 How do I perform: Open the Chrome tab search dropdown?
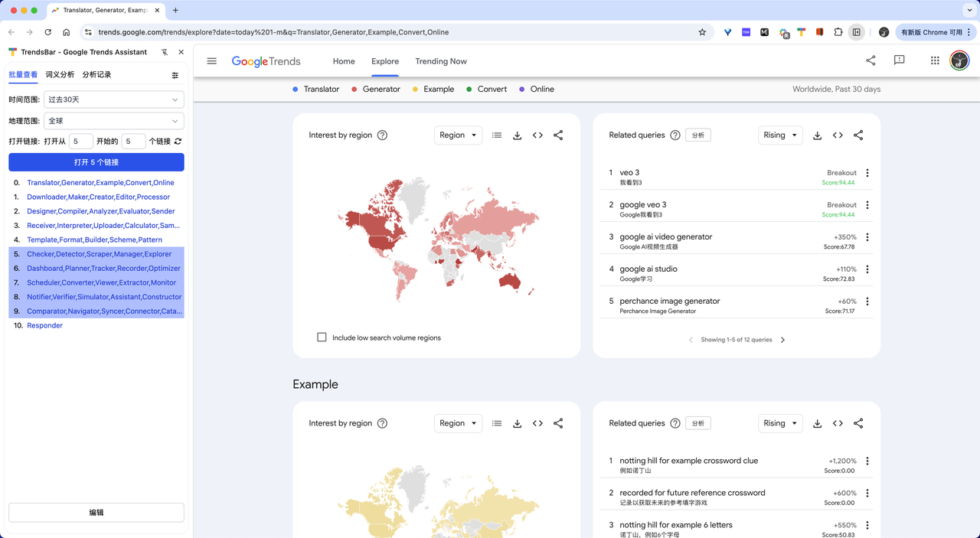point(969,10)
